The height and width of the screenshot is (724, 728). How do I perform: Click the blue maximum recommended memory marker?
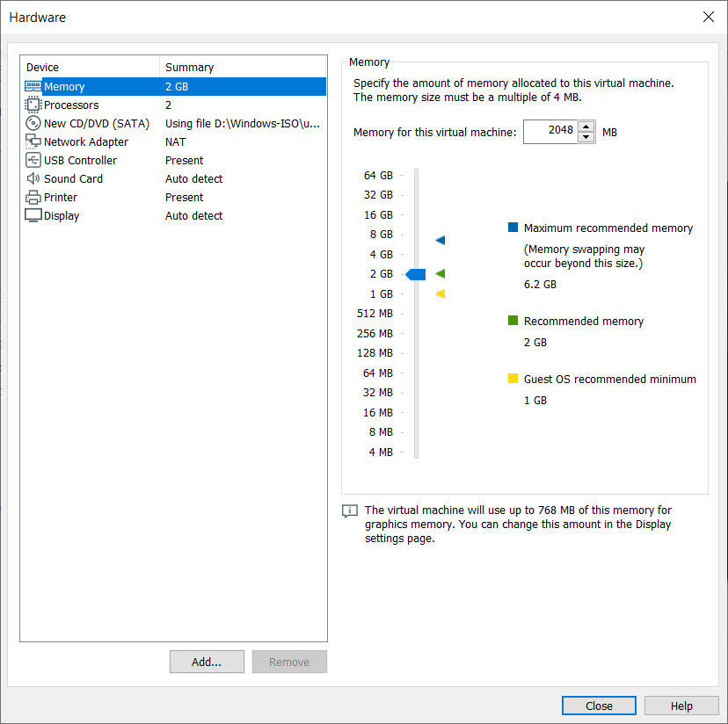440,240
